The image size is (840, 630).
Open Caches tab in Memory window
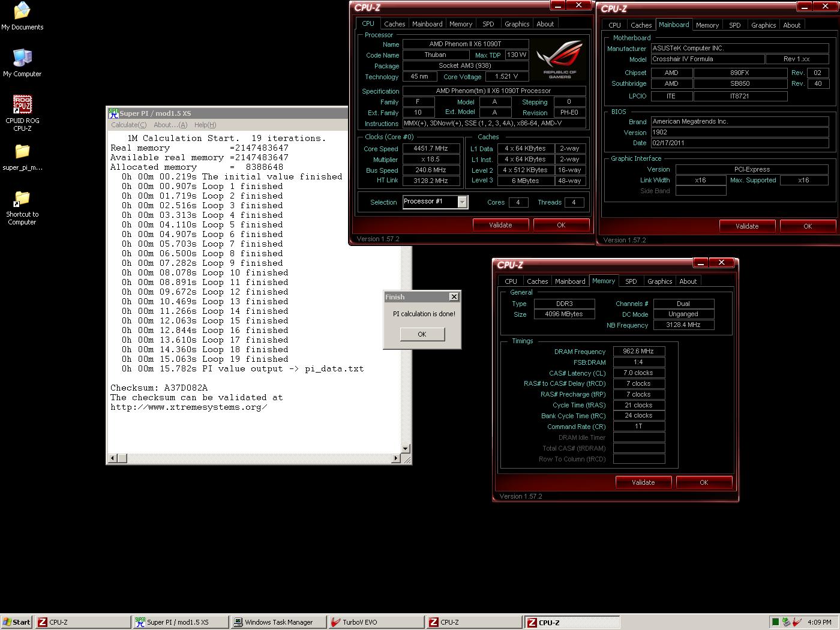tap(537, 281)
